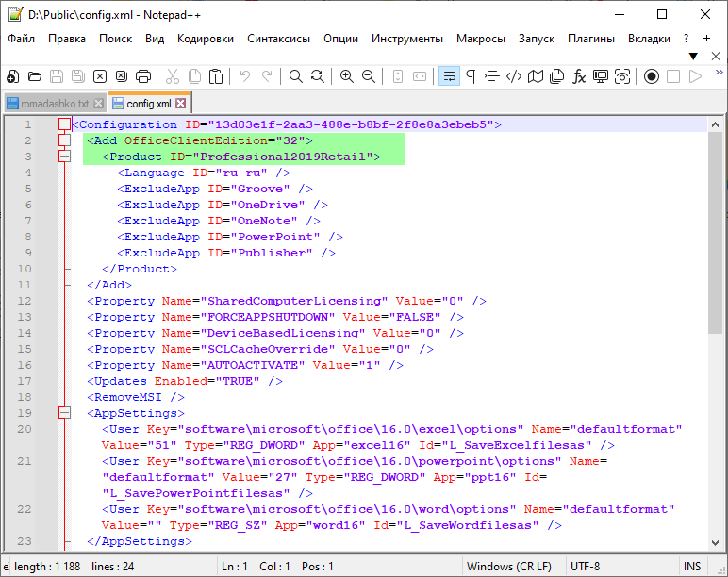
Task: Collapse the AppSettings fold marker on line 19
Action: tap(64, 413)
